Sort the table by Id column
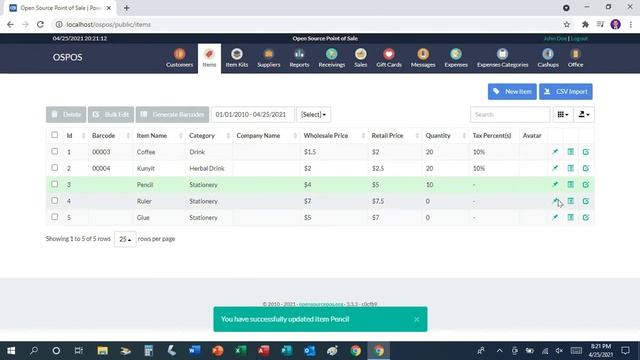 click(76, 136)
